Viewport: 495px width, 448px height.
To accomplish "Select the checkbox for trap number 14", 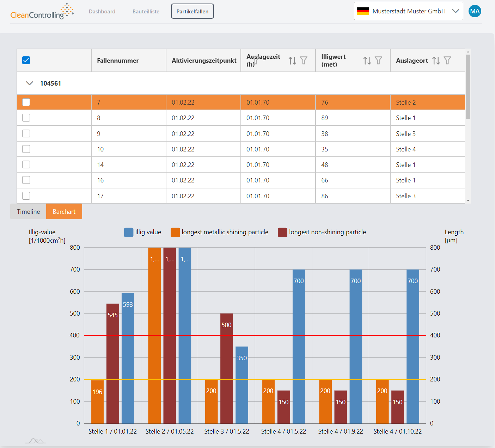I will tap(26, 164).
